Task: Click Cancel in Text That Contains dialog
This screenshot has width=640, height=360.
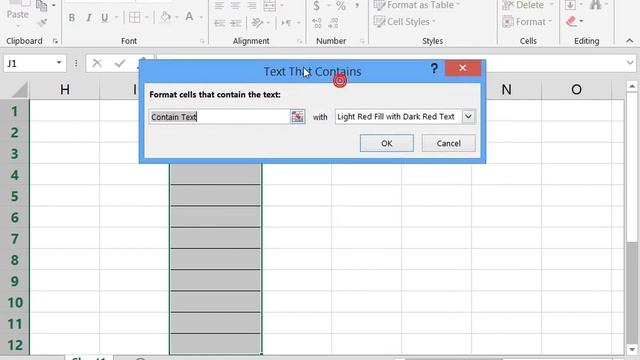Action: click(x=449, y=143)
